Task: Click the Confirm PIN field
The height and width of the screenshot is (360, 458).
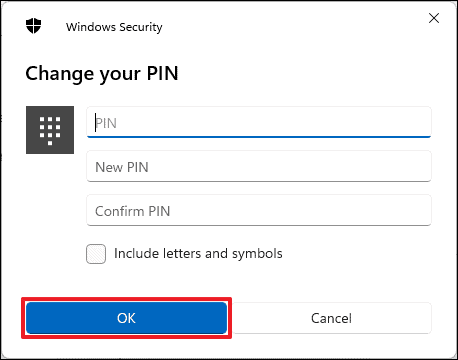Action: (259, 210)
